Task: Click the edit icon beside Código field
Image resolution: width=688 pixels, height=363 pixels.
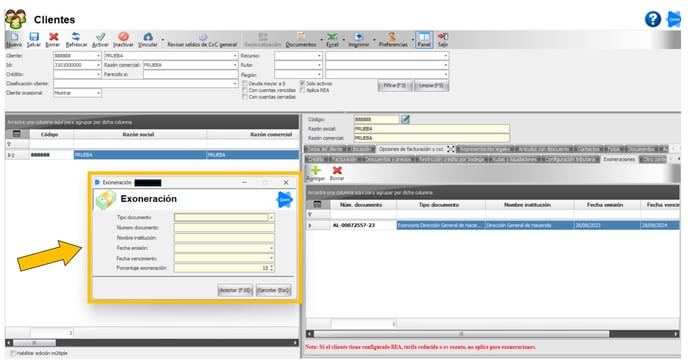Action: click(x=405, y=119)
